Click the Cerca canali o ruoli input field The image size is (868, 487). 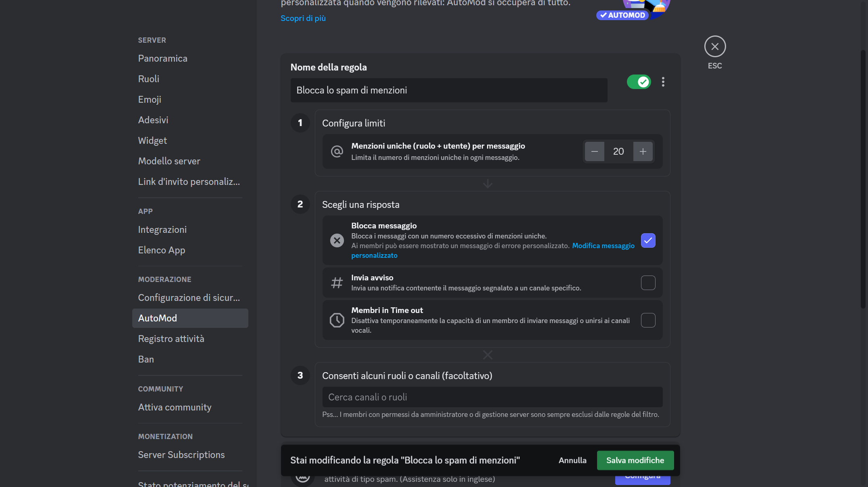[x=492, y=397]
